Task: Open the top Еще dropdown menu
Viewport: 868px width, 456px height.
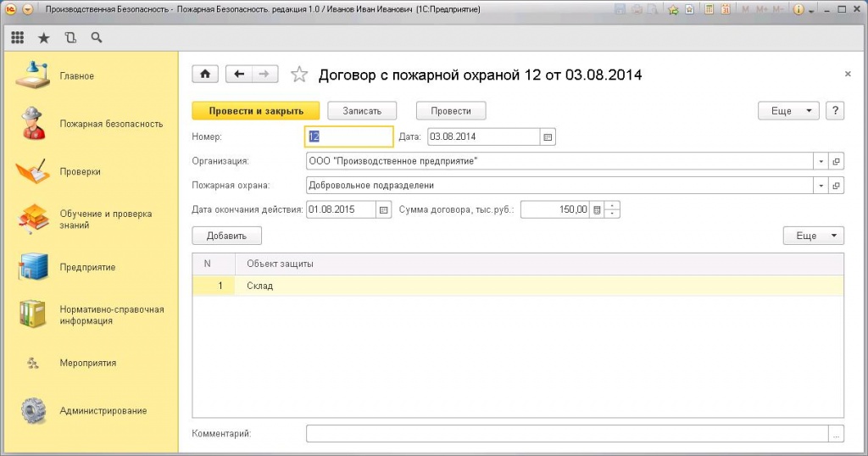Action: coord(788,111)
